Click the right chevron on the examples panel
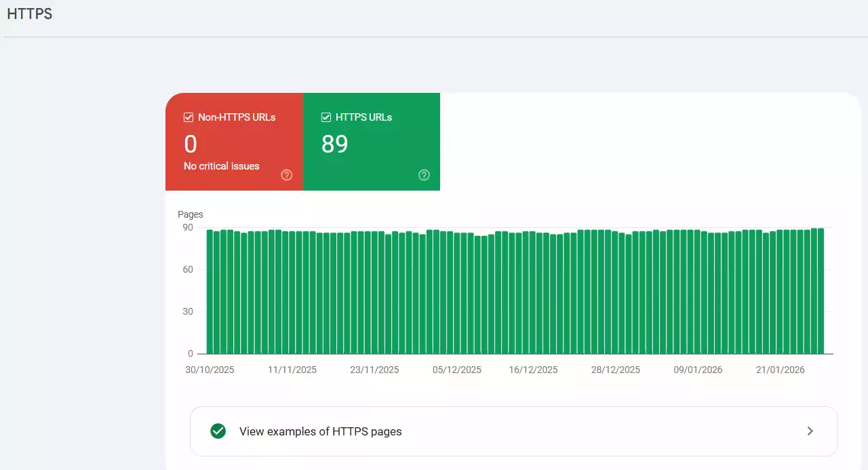This screenshot has height=470, width=868. click(810, 431)
